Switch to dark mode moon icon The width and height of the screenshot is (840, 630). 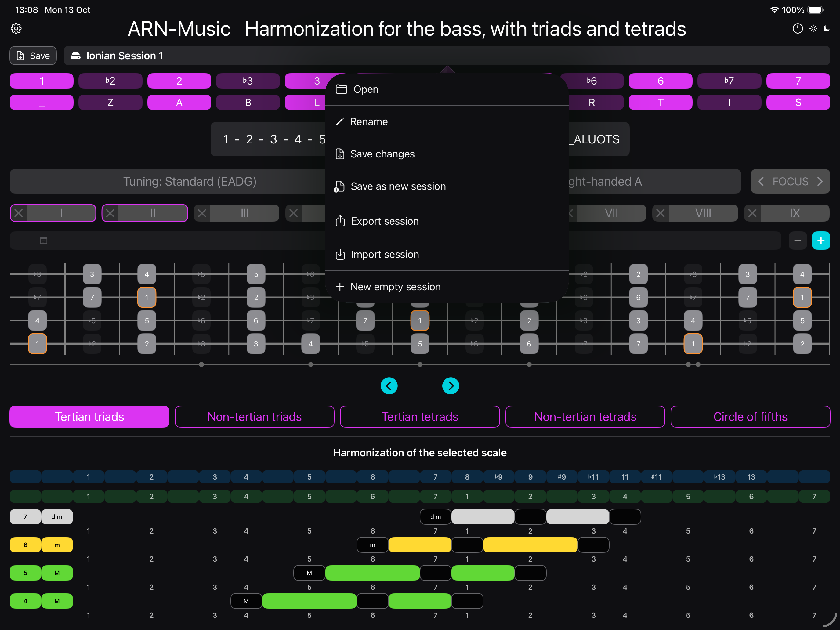(x=827, y=28)
